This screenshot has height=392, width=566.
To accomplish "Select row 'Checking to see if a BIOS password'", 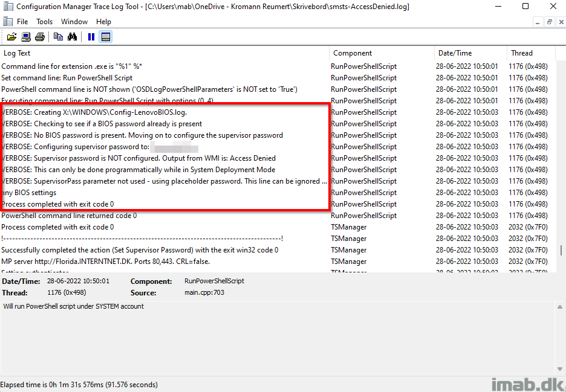I will point(278,124).
